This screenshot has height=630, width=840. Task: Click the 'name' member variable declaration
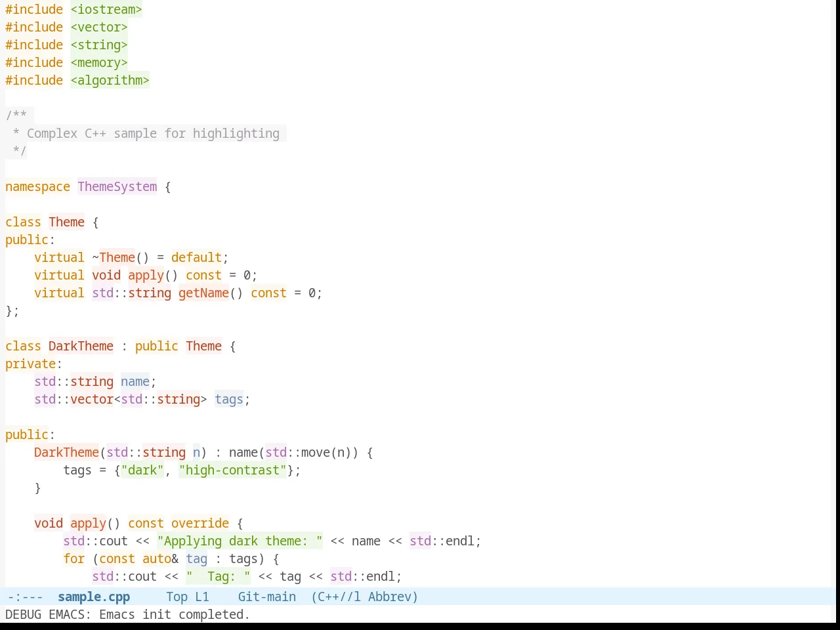[135, 381]
